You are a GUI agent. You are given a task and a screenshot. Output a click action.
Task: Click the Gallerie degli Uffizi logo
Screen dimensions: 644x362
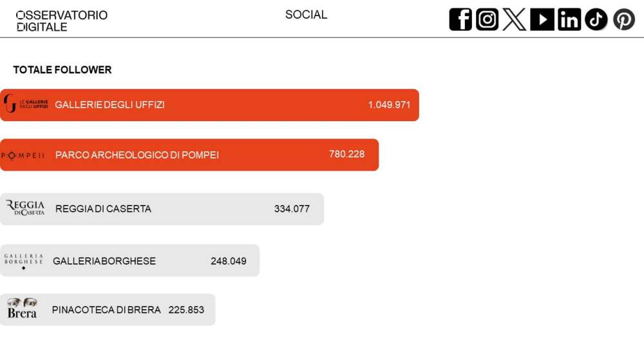click(26, 104)
